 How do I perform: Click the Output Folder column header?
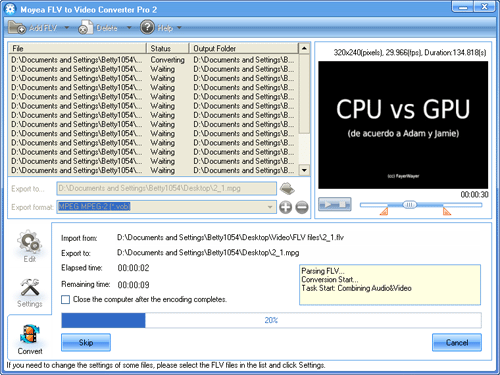(244, 48)
